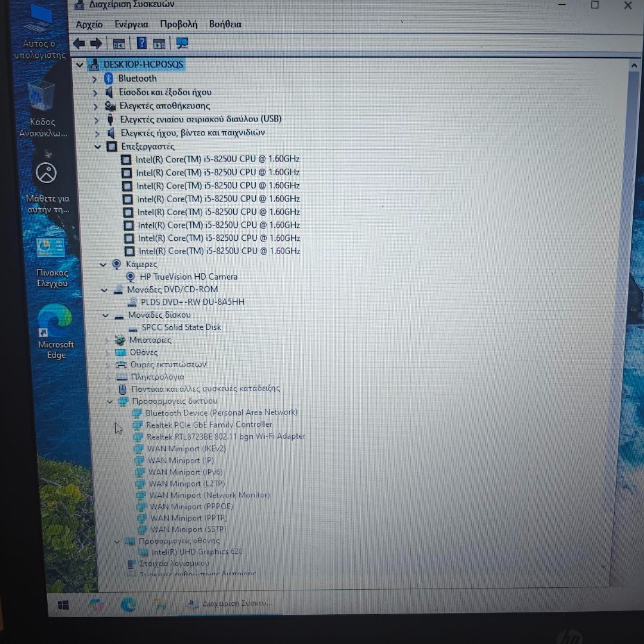Expand the Bluetooth category
Image resolution: width=644 pixels, height=644 pixels.
click(x=94, y=79)
